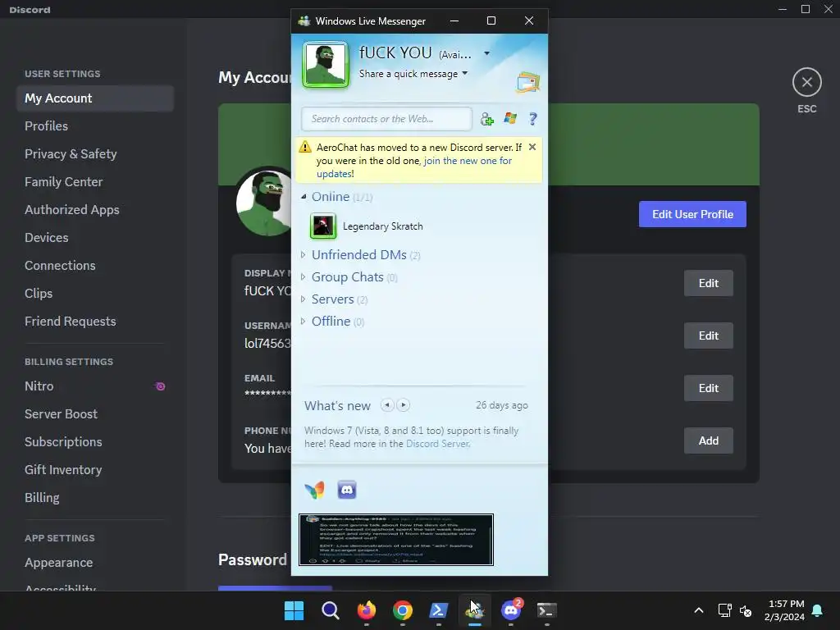The image size is (840, 630).
Task: Open Appearance app settings
Action: tap(95, 563)
